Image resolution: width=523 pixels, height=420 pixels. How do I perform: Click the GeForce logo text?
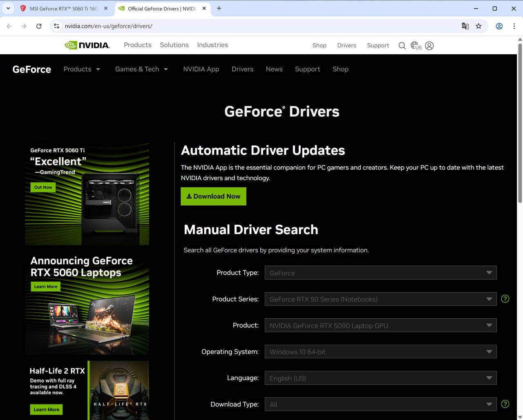pyautogui.click(x=32, y=69)
